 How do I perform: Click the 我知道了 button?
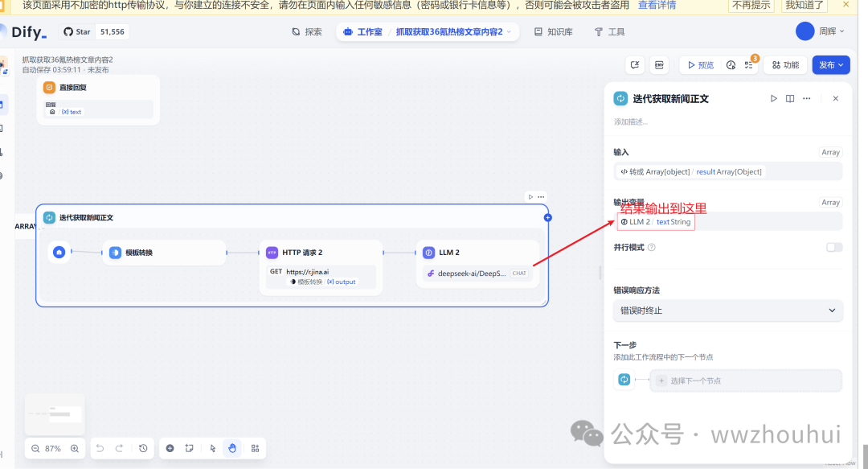point(805,6)
